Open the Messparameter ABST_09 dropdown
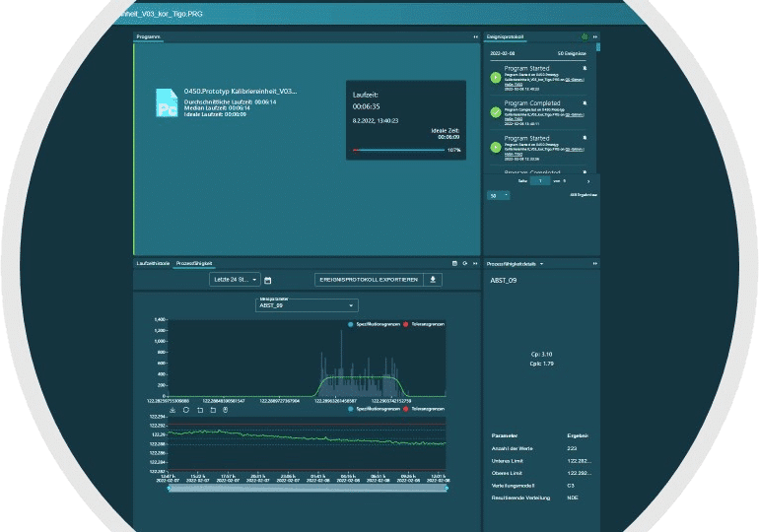The image size is (759, 532). click(307, 305)
